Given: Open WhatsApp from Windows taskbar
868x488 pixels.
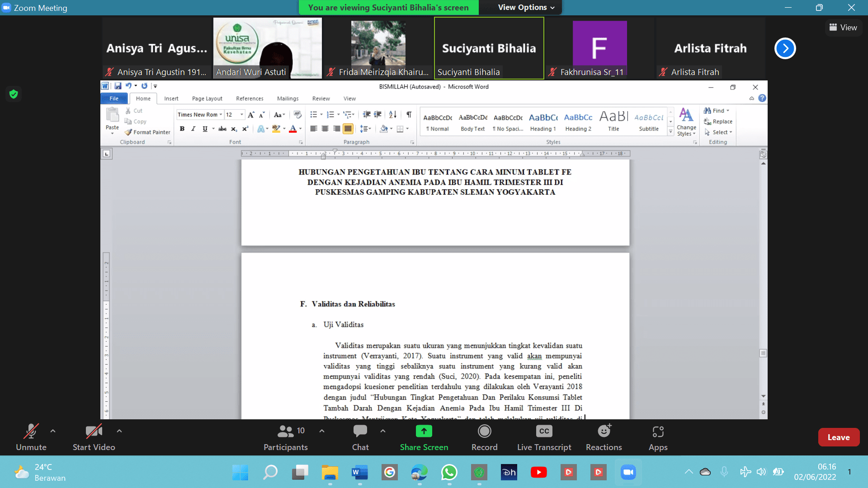Looking at the screenshot, I should 449,473.
